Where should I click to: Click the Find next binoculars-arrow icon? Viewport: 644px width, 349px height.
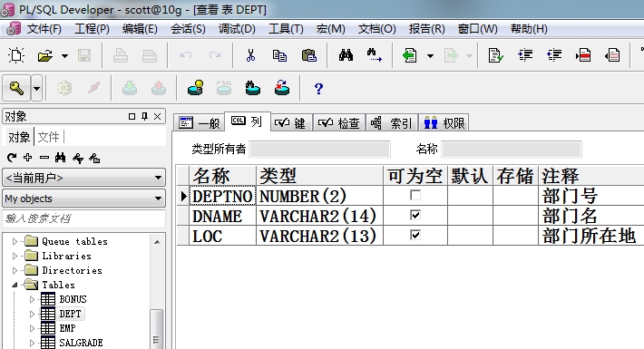(x=375, y=55)
